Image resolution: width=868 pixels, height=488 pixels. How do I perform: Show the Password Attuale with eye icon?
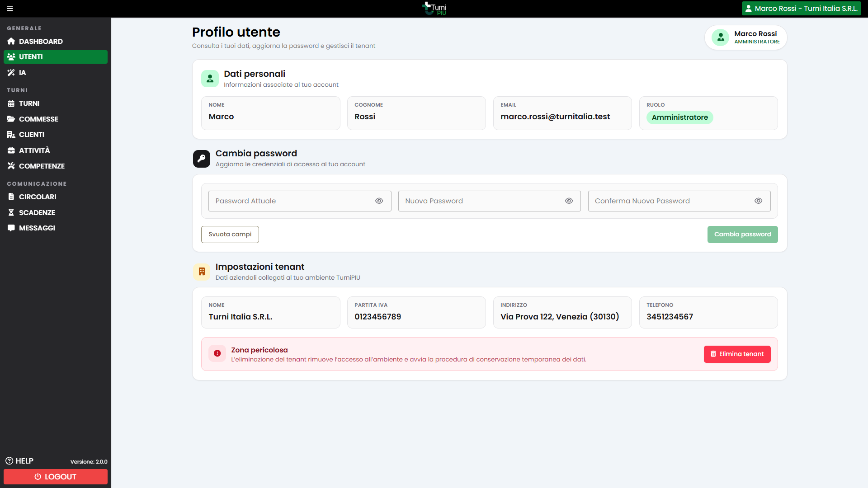379,201
